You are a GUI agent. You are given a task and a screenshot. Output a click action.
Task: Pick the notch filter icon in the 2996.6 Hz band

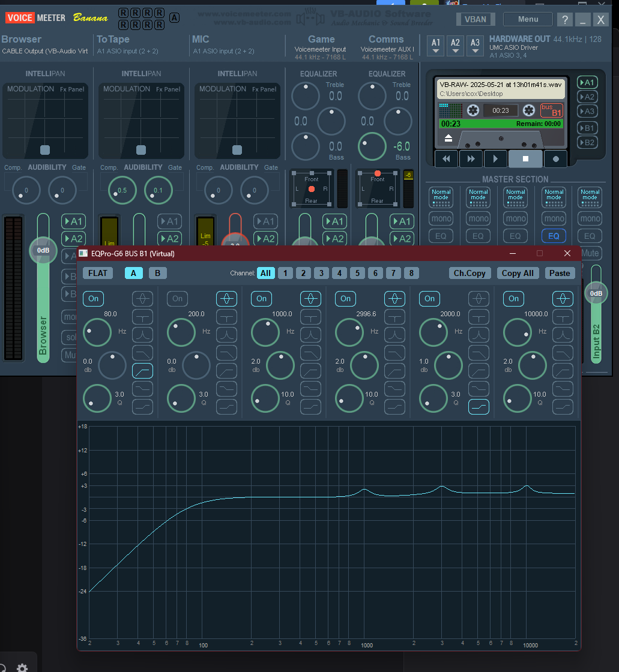[x=394, y=317]
